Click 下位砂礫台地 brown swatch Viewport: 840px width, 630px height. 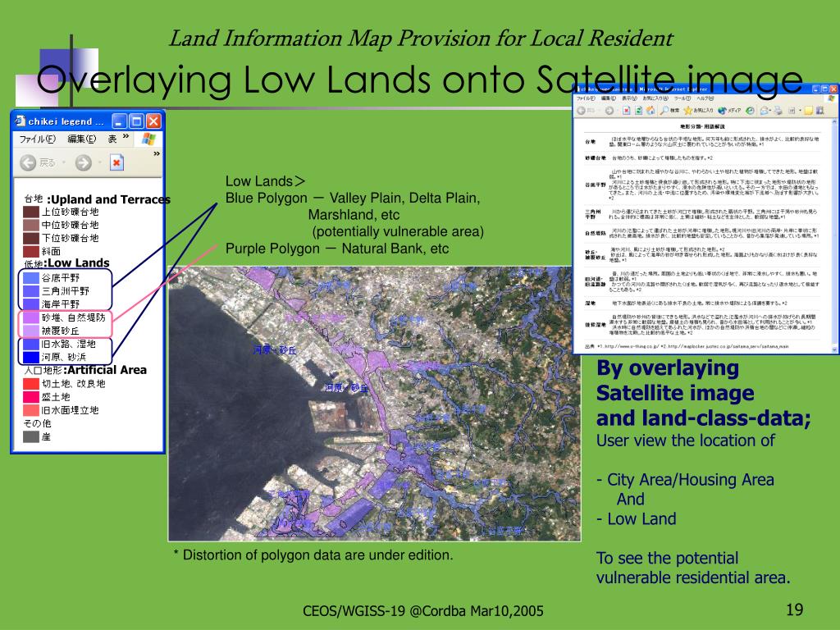click(31, 239)
